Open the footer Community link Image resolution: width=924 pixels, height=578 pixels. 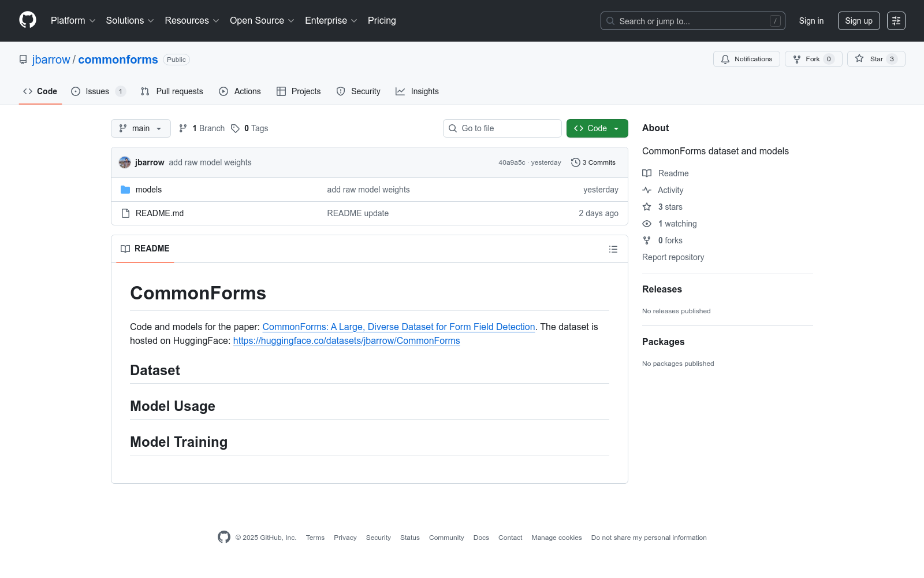click(446, 538)
